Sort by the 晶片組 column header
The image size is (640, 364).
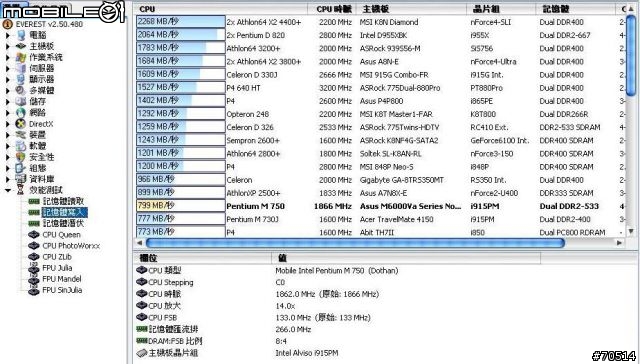[x=501, y=9]
